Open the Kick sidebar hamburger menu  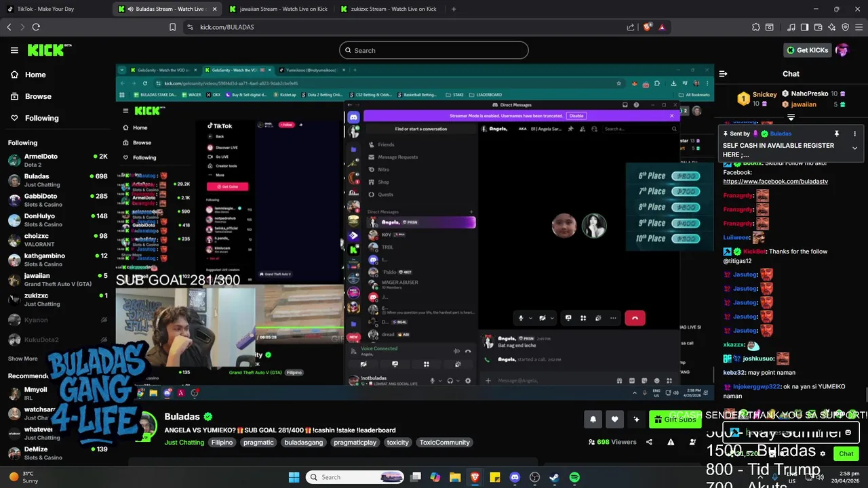coord(14,50)
